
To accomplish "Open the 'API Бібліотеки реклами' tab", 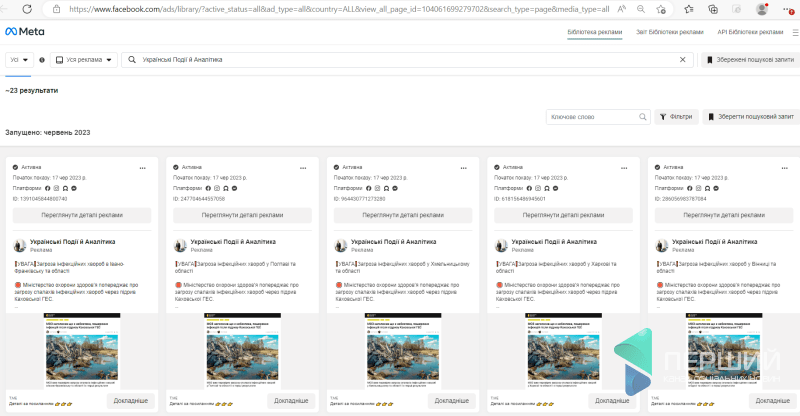I will [x=750, y=32].
